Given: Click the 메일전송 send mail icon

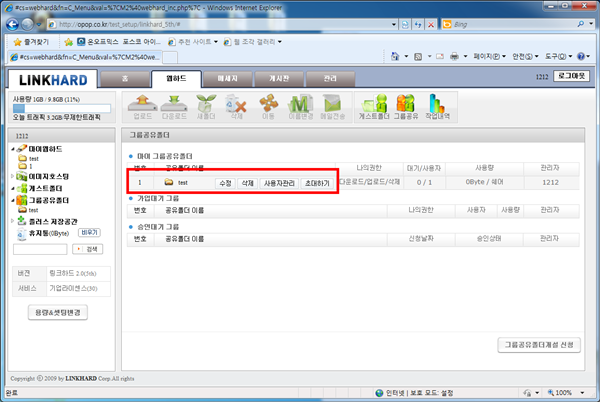Looking at the screenshot, I should [x=332, y=107].
